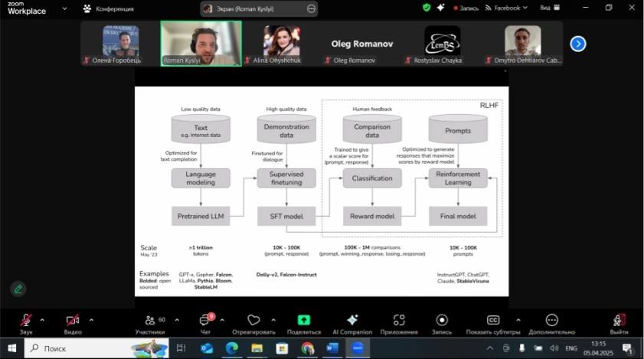This screenshot has height=359, width=644.
Task: Open the Конференция meeting tab
Action: click(109, 9)
